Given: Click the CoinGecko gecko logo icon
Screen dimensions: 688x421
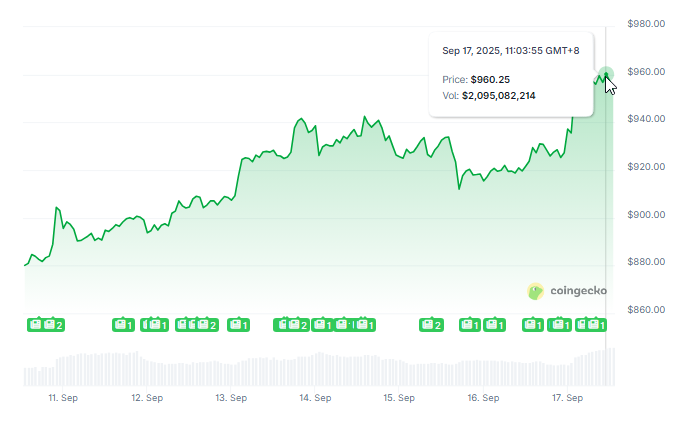Looking at the screenshot, I should [x=536, y=291].
